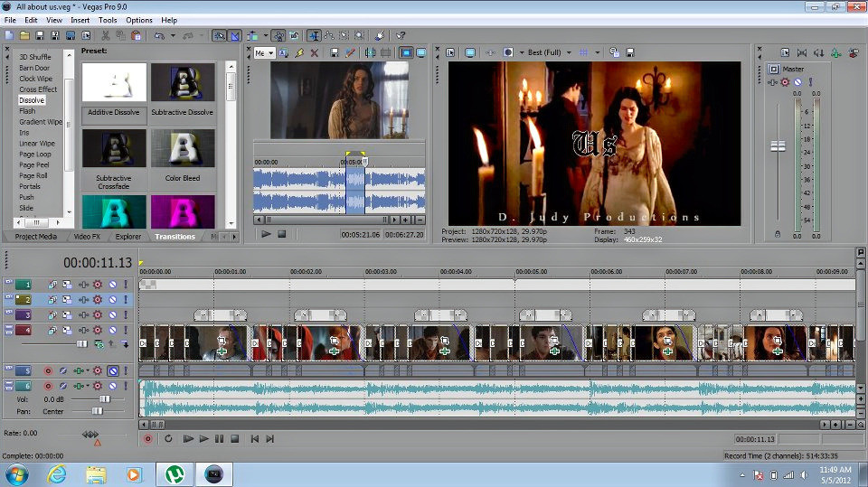Viewport: 868px width, 487px height.
Task: Select the Normal Edit tool
Action: tap(314, 35)
